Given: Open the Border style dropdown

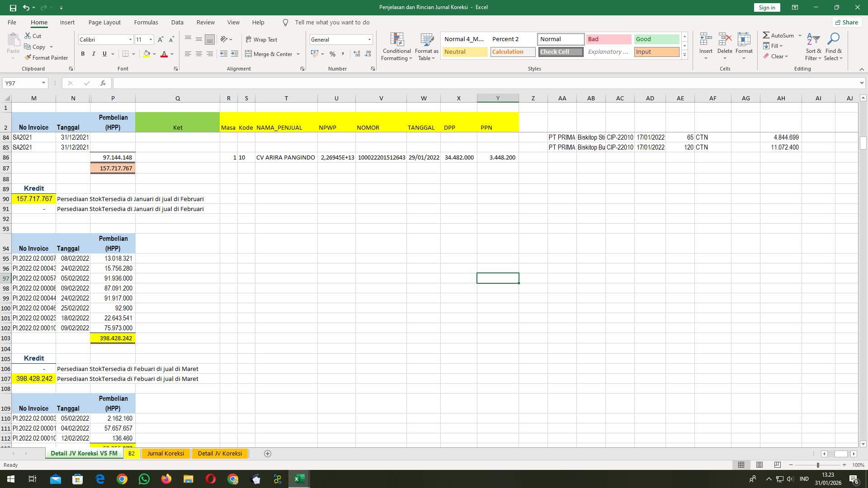Looking at the screenshot, I should pyautogui.click(x=133, y=54).
